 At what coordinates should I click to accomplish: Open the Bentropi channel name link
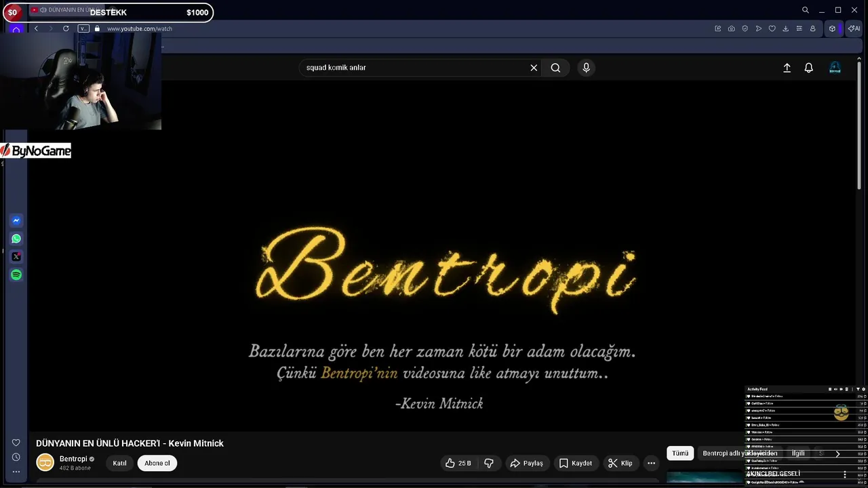tap(73, 459)
